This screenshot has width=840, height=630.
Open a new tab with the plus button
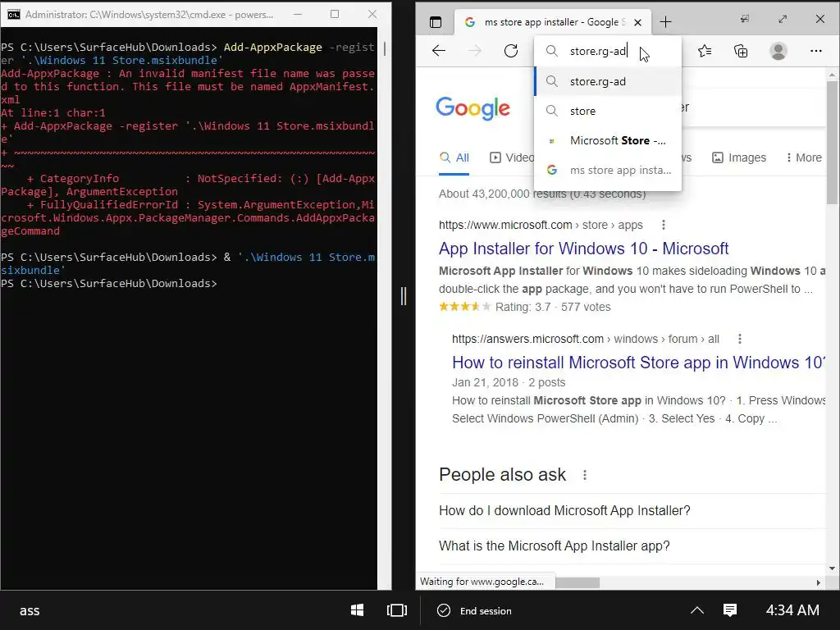[665, 22]
